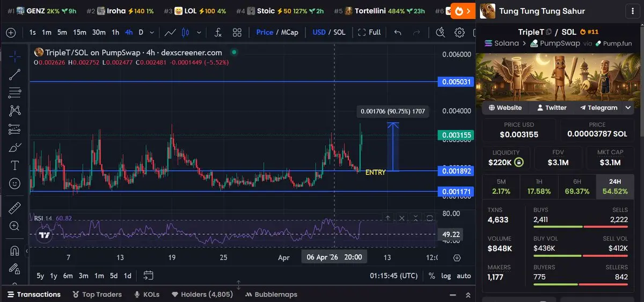Switch to the Transactions tab
Viewport: 644px width, 302px height.
click(34, 294)
